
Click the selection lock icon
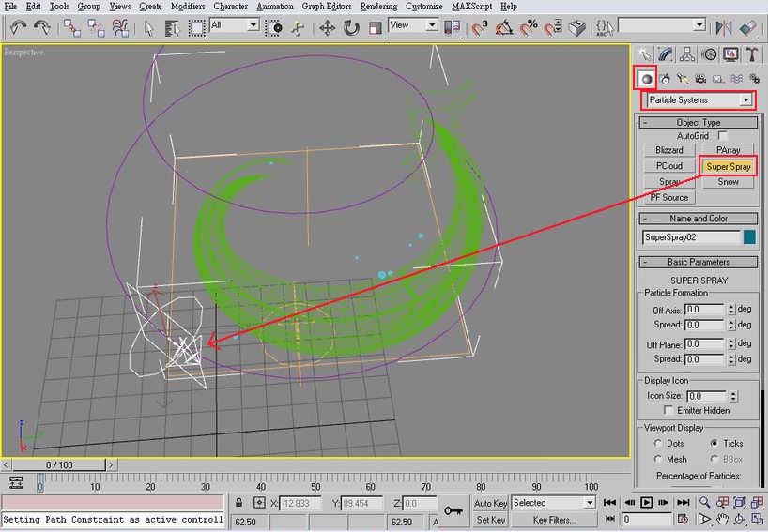pos(239,504)
